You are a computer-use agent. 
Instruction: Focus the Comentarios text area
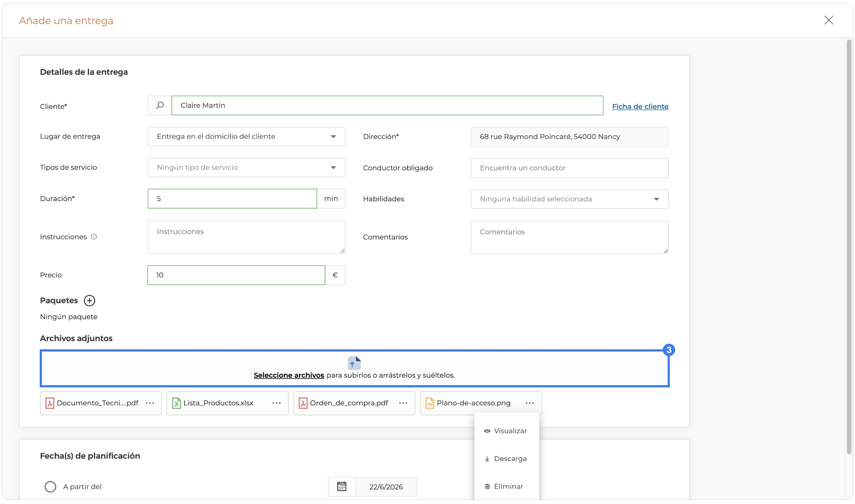click(x=569, y=237)
